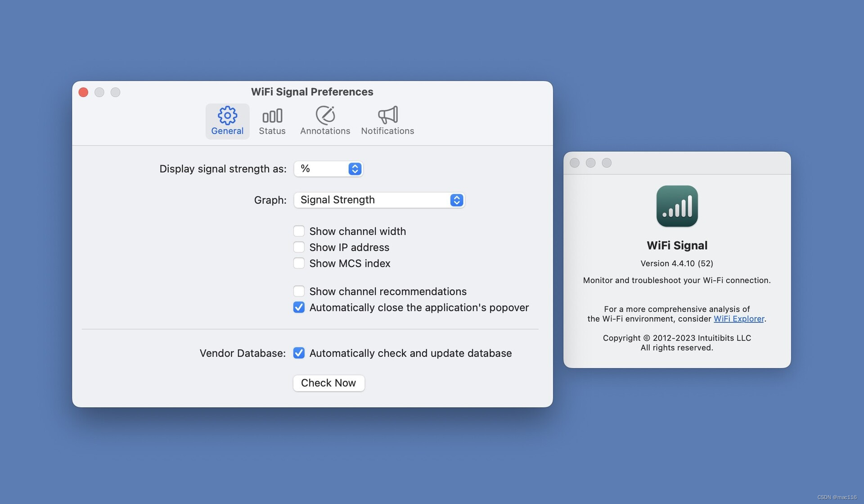Click the Vendor Database: label
The image size is (864, 504).
pos(243,353)
